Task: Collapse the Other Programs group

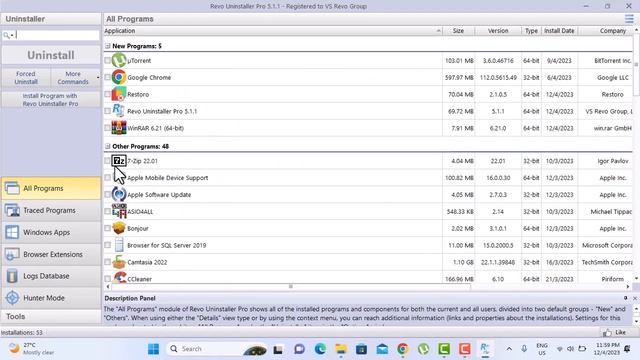Action: tap(108, 146)
